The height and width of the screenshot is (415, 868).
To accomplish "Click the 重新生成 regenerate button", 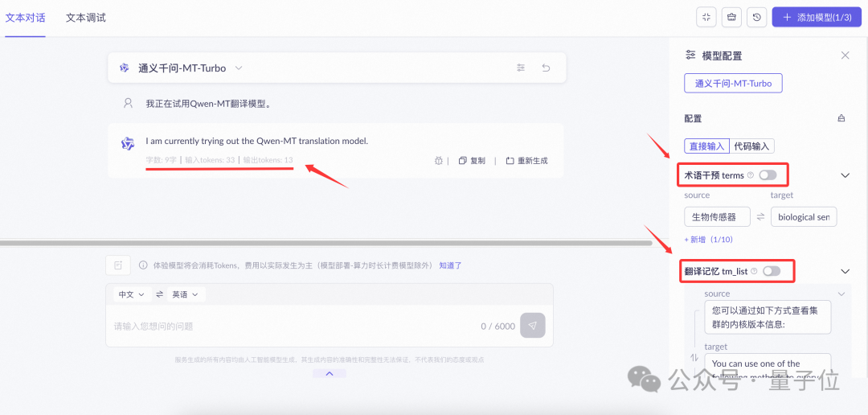I will click(527, 161).
